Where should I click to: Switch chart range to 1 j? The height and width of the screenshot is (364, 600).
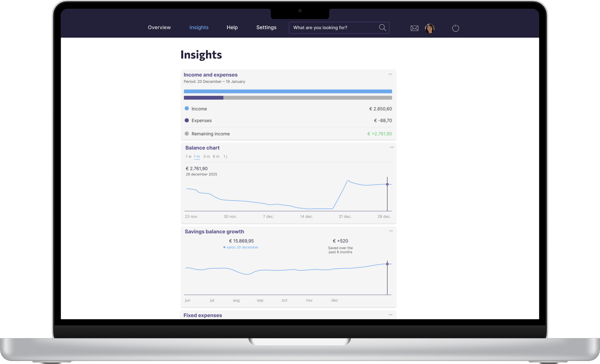pos(225,156)
